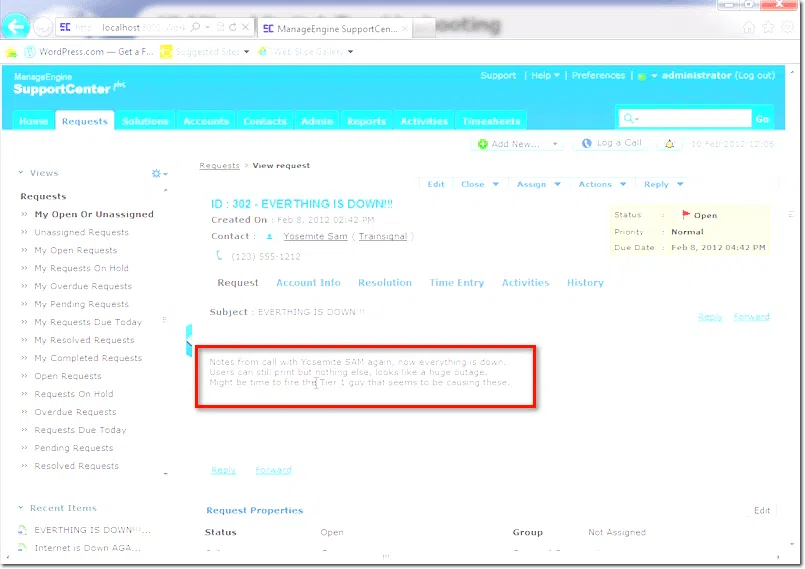Expand the Web Slice Gallery dropdown
Image resolution: width=805 pixels, height=569 pixels.
click(350, 52)
